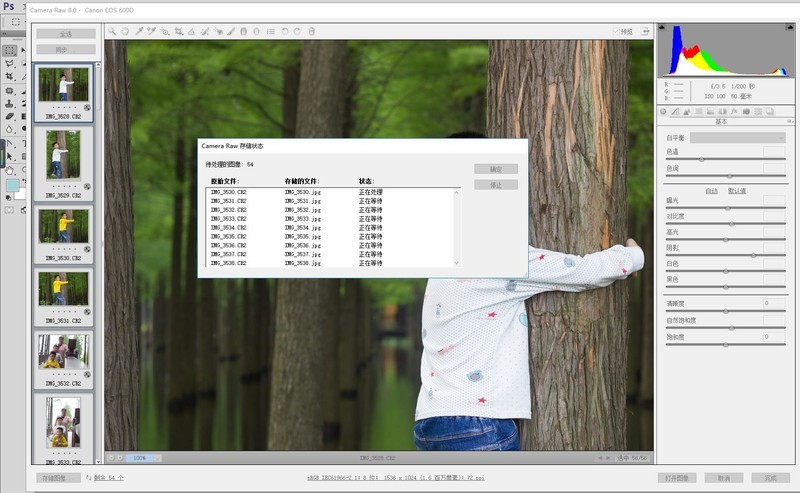Click the 全选 select all button
Image resolution: width=800 pixels, height=493 pixels.
[x=66, y=33]
